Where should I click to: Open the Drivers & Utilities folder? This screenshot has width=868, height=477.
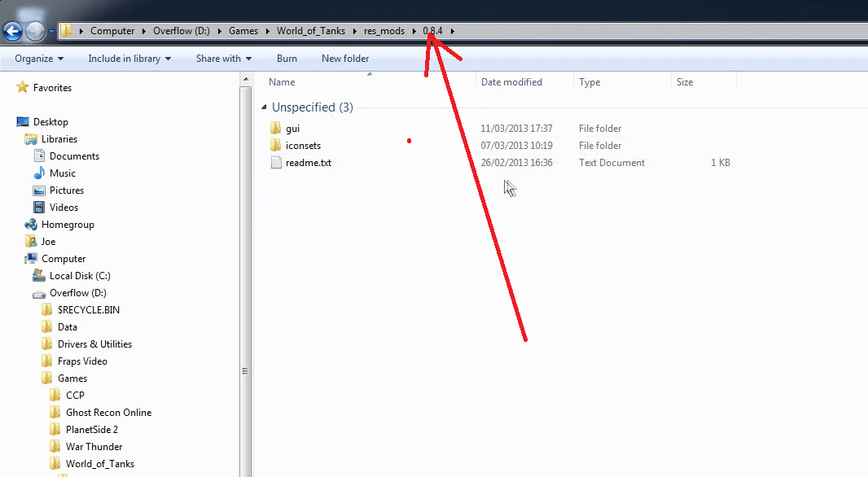94,344
